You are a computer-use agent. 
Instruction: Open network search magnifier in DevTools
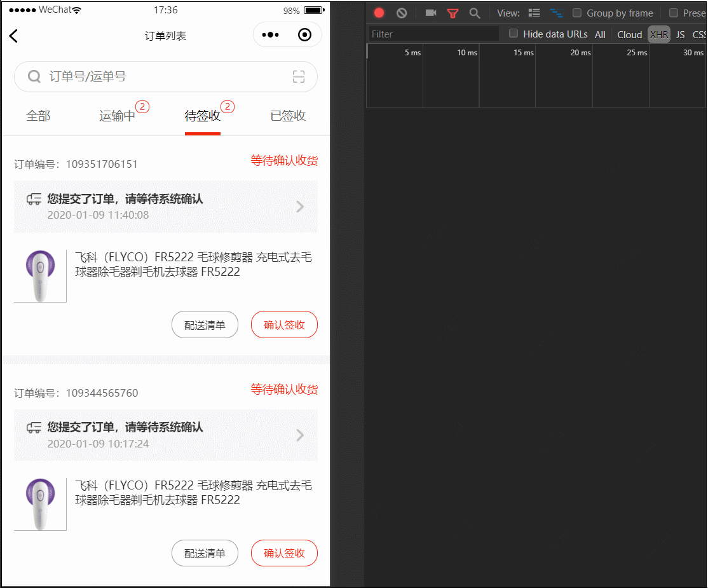[x=475, y=13]
